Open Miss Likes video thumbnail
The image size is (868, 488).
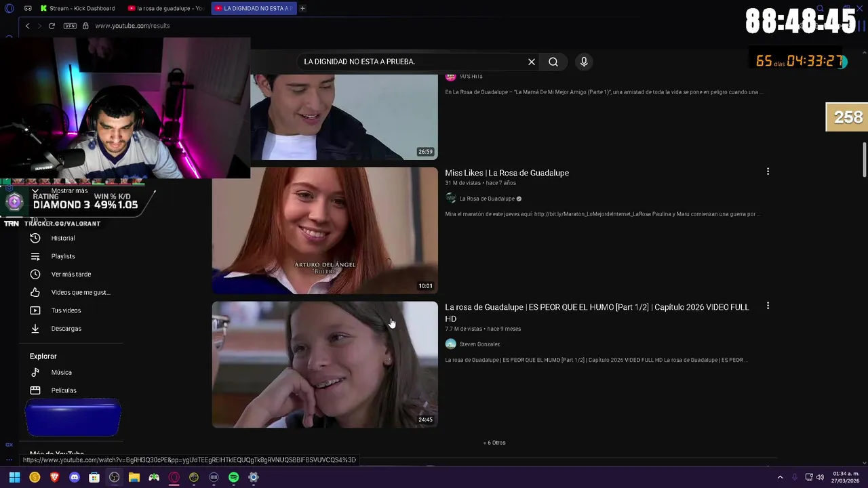tap(325, 230)
